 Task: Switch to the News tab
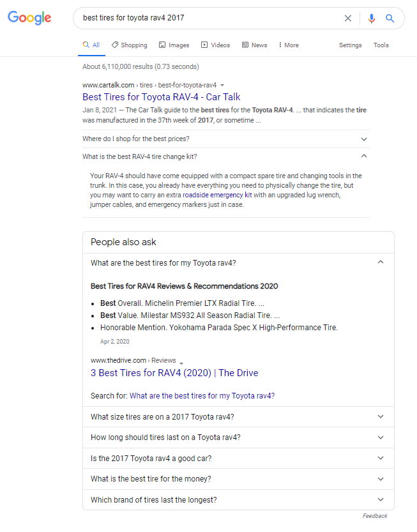254,45
